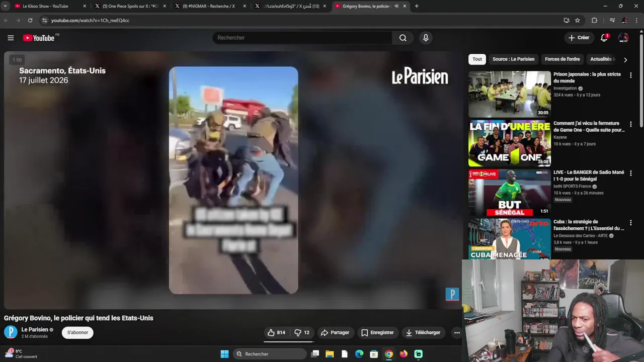The image size is (644, 362).
Task: Launch Microsoft Edge from taskbar
Action: click(x=359, y=354)
